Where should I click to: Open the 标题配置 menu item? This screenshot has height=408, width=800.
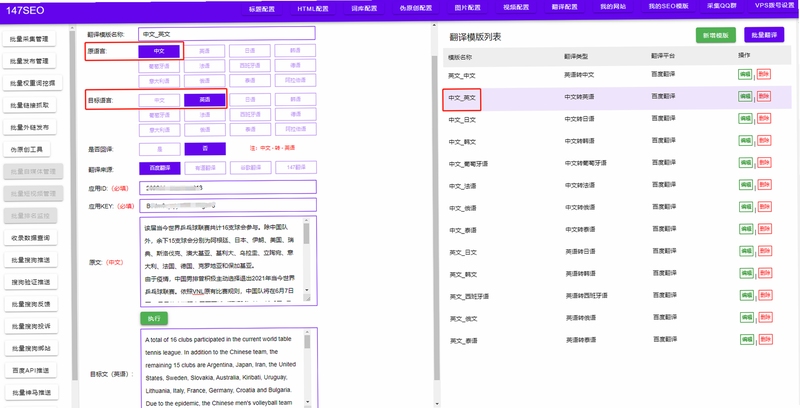click(x=262, y=8)
